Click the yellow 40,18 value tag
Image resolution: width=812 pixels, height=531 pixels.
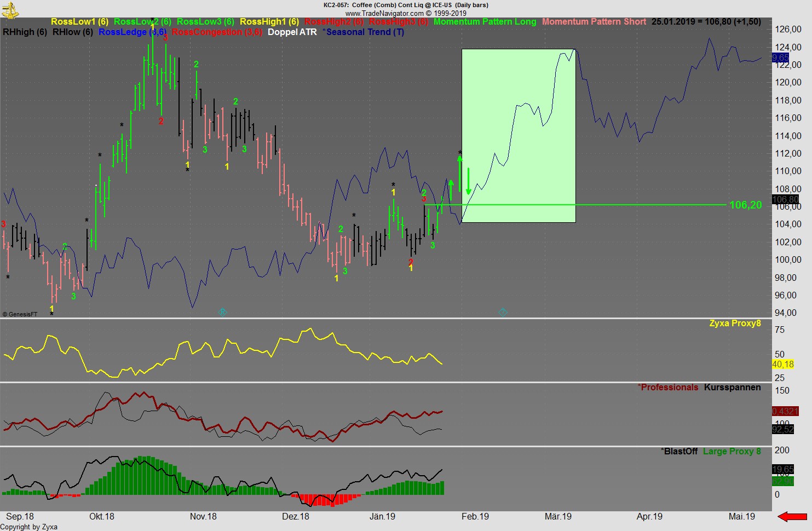783,364
